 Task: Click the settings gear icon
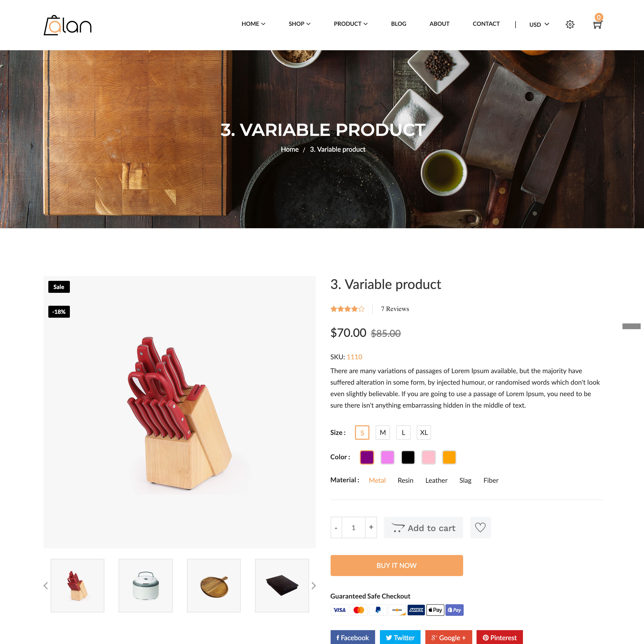(570, 24)
